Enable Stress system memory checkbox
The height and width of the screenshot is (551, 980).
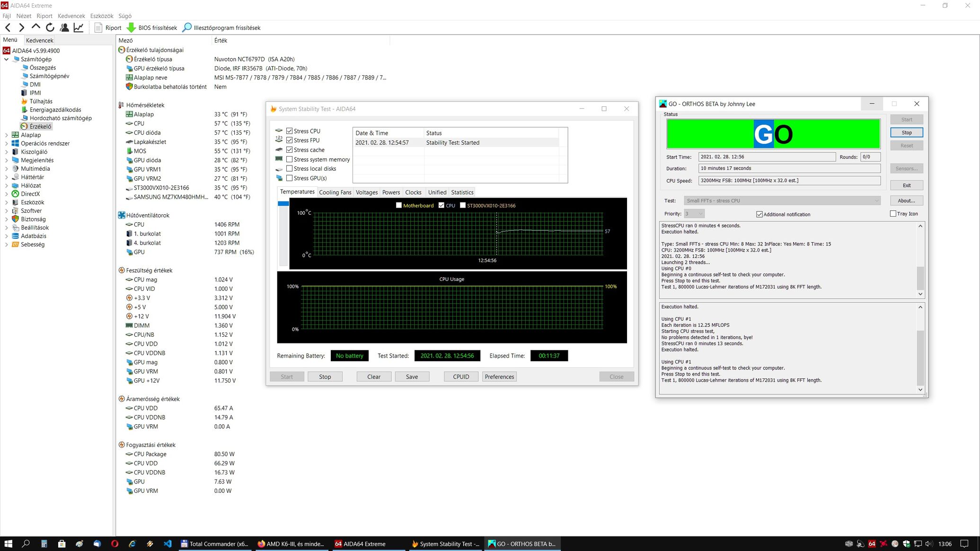pyautogui.click(x=290, y=159)
